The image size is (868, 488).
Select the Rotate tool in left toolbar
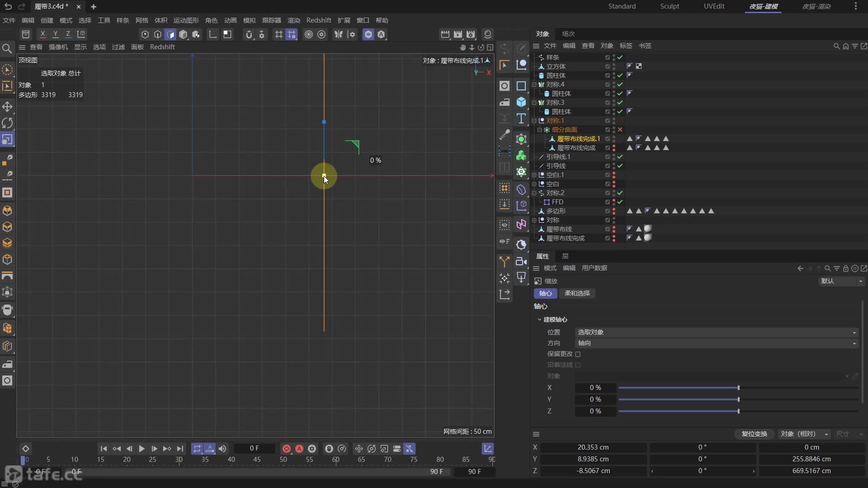tap(7, 123)
